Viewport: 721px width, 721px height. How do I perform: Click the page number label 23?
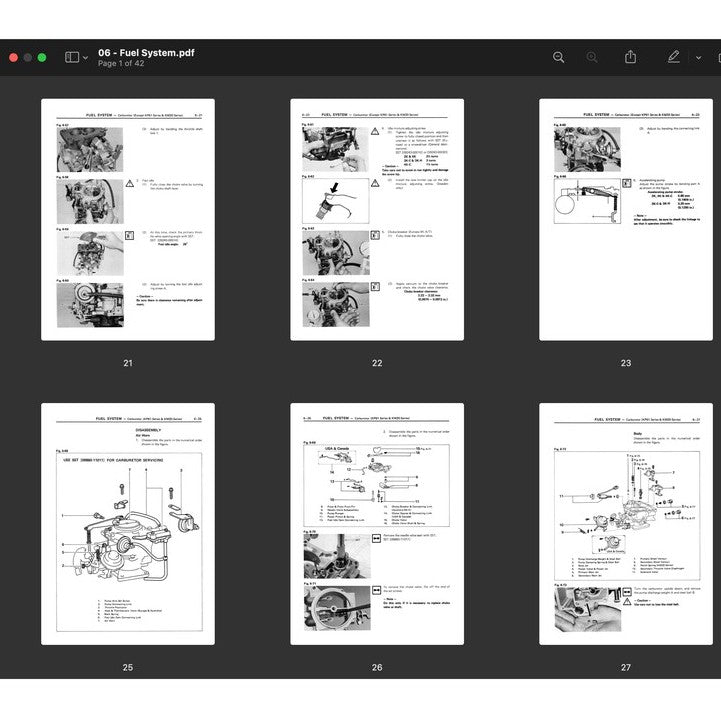pos(626,363)
